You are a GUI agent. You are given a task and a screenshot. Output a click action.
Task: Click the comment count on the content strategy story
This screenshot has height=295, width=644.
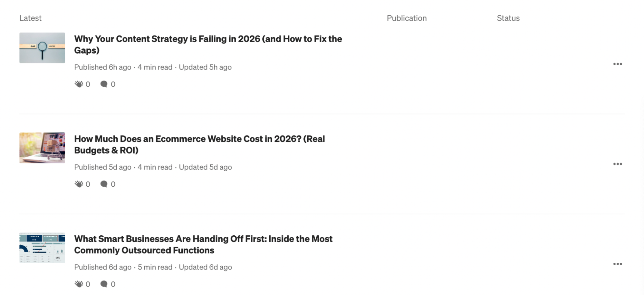pos(112,84)
